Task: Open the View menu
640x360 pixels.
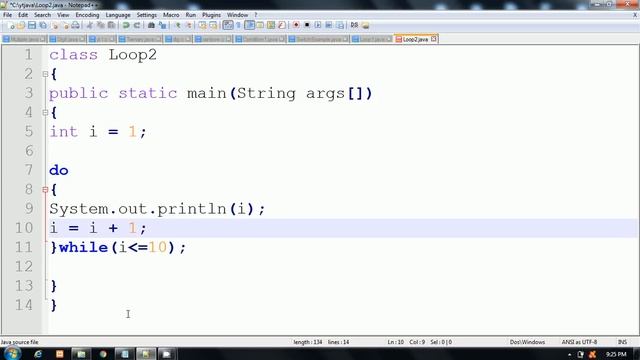Action: (63, 15)
